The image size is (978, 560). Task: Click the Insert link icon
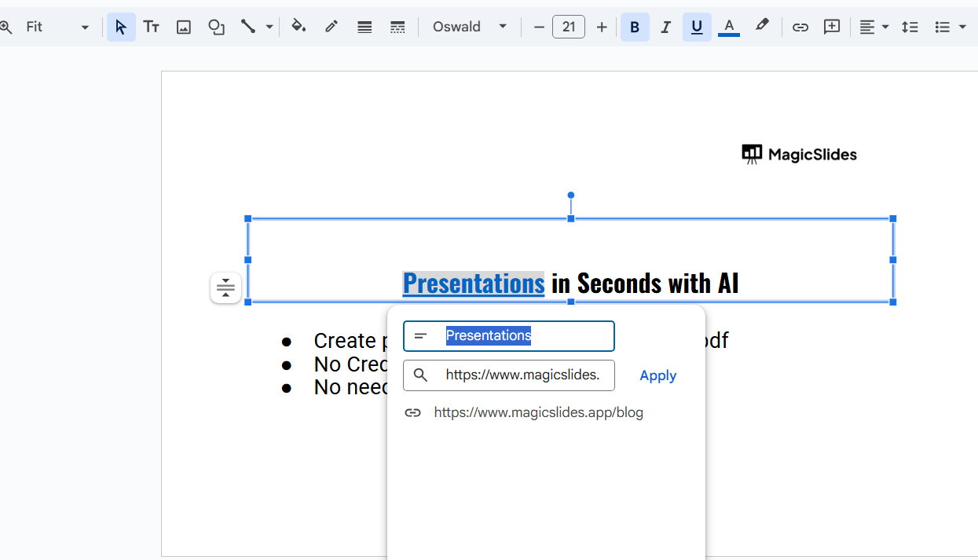click(800, 27)
